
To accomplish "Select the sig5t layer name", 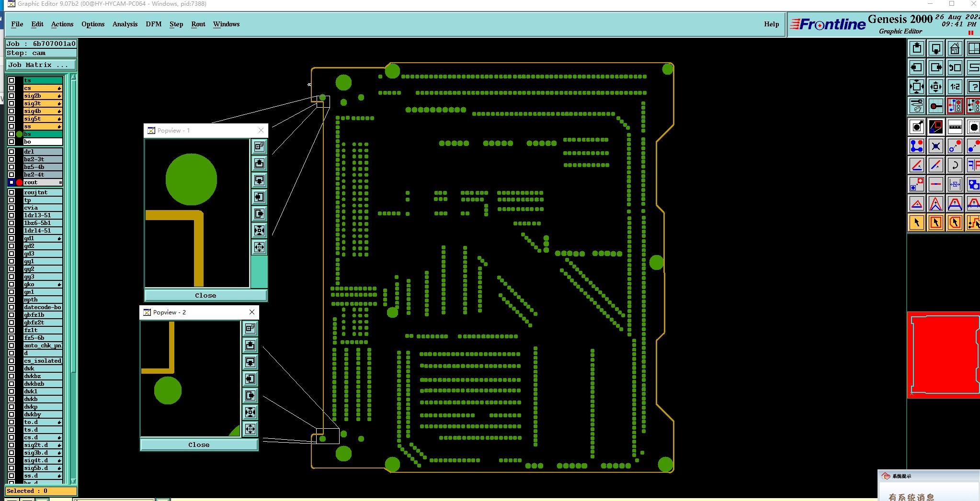I will pyautogui.click(x=43, y=119).
